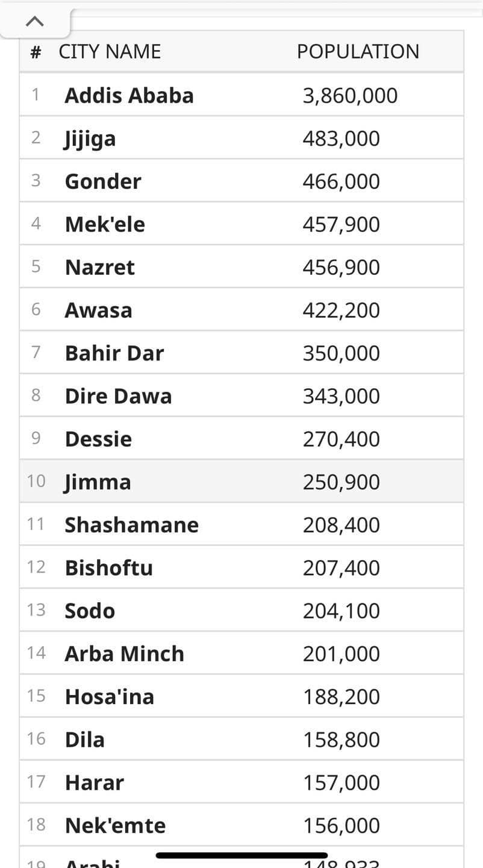483x868 pixels.
Task: Open the highlighted Jimma city link
Action: coord(98,482)
